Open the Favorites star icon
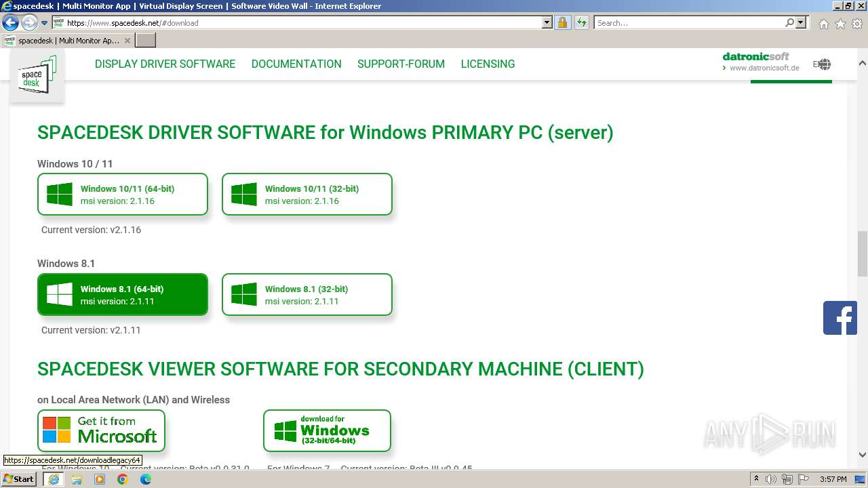 click(x=840, y=24)
